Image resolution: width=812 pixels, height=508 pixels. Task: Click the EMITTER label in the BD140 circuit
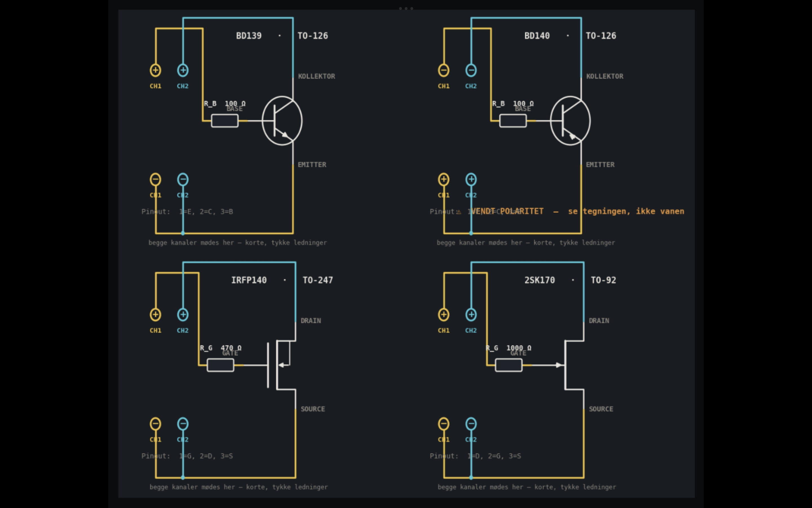(x=600, y=165)
